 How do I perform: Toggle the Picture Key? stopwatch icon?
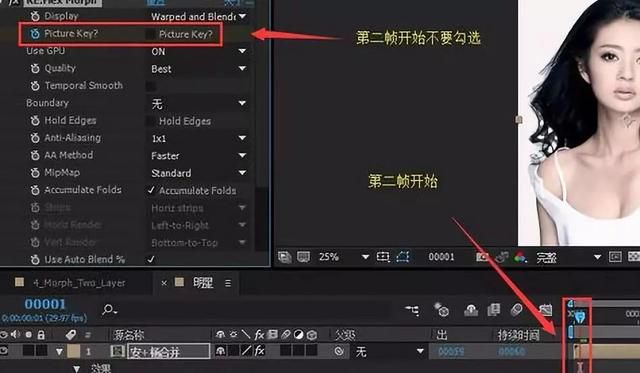(x=35, y=33)
